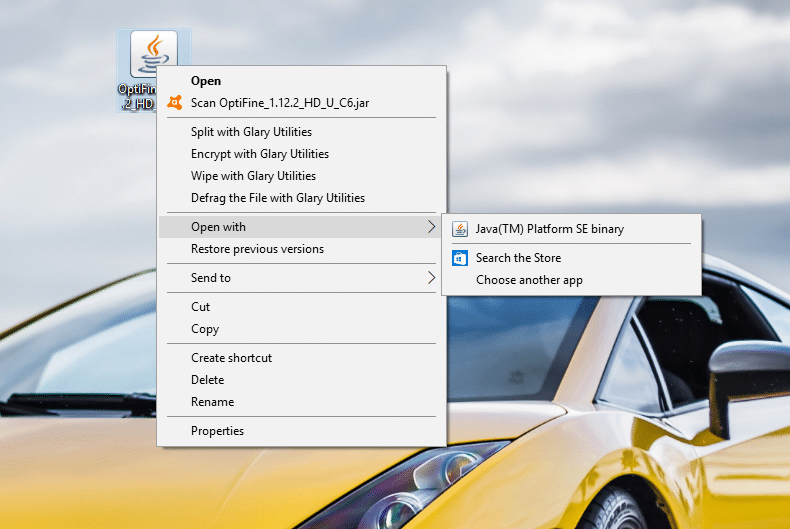Click the Microsoft Store icon
The width and height of the screenshot is (790, 529).
coord(459,258)
